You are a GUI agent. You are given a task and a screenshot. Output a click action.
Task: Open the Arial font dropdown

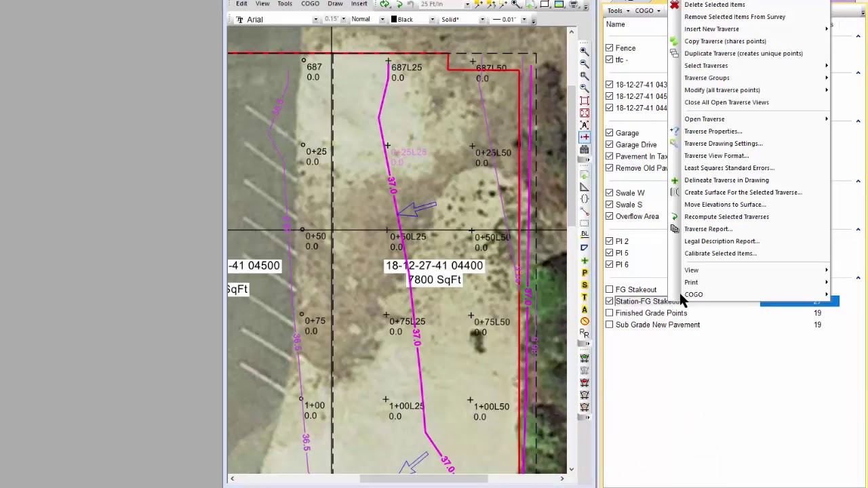pyautogui.click(x=315, y=20)
